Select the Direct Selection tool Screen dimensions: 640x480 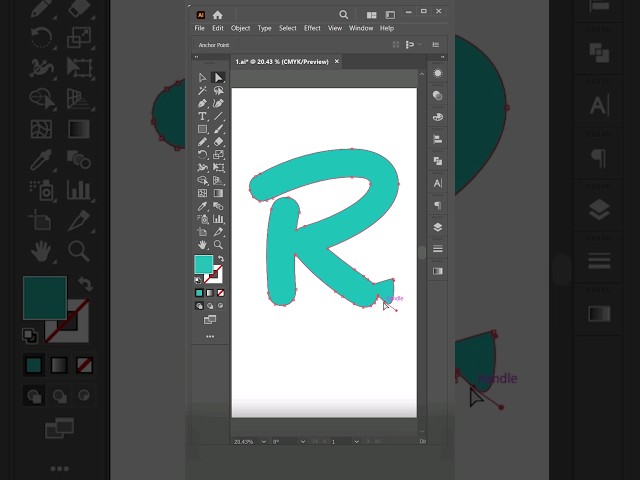218,78
